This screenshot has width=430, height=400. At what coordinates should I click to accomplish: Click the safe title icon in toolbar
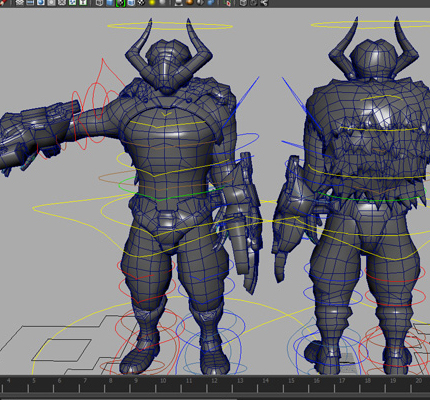[83, 3]
